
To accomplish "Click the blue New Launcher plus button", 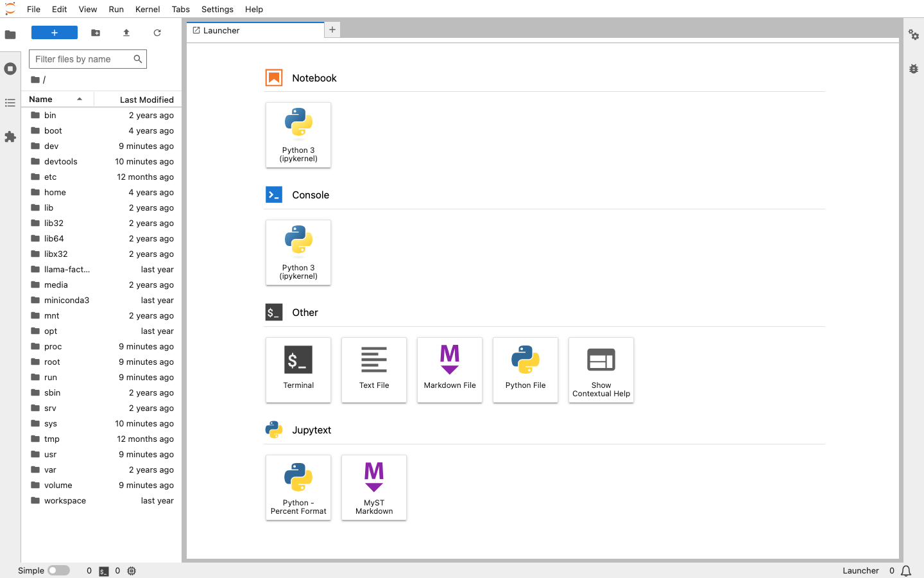I will coord(55,33).
